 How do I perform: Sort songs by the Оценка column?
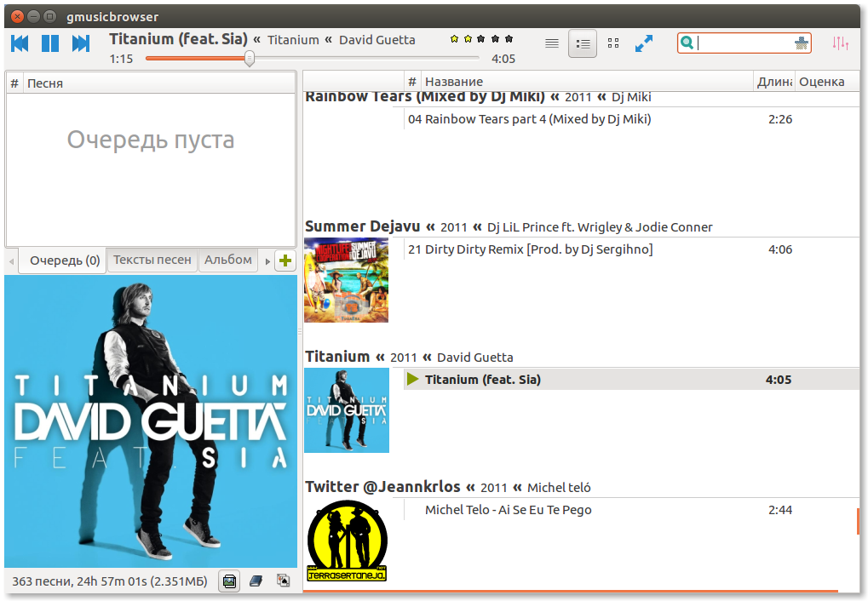pos(827,82)
